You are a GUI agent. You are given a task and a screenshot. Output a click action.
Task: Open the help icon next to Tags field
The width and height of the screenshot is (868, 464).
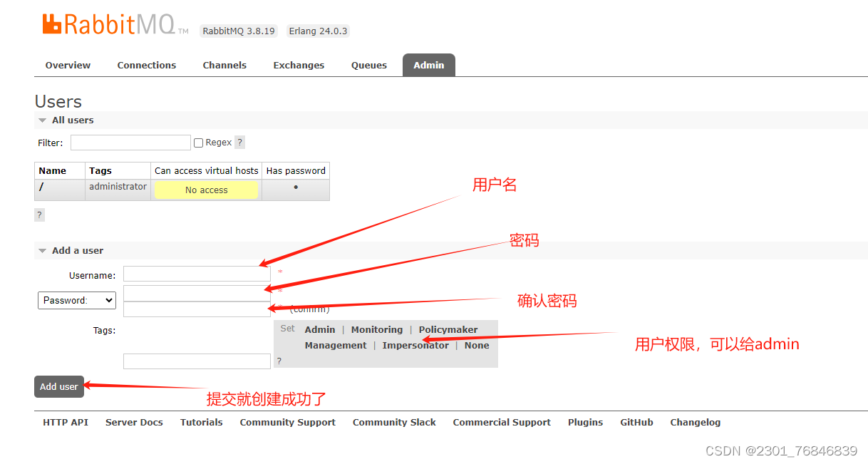pos(279,361)
